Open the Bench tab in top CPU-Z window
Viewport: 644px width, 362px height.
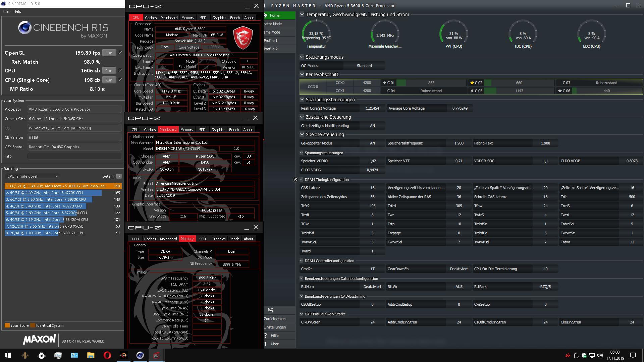click(x=235, y=18)
